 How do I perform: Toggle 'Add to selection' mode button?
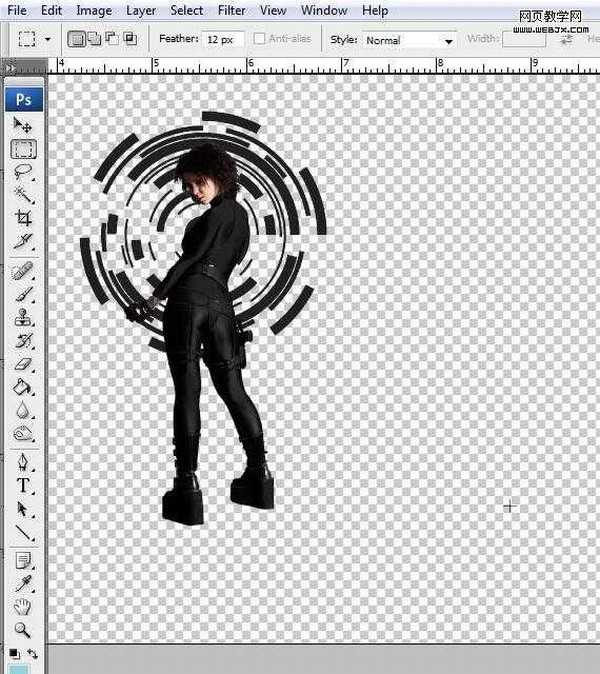(93, 39)
